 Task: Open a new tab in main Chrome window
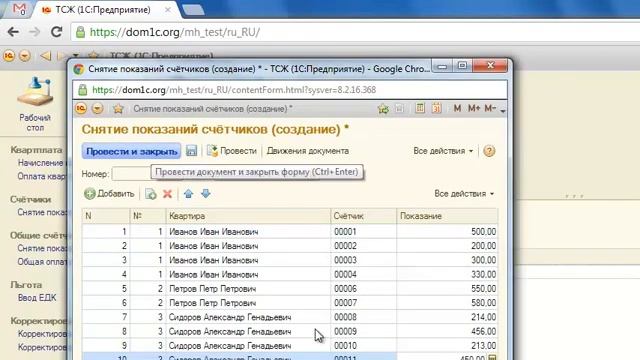193,10
